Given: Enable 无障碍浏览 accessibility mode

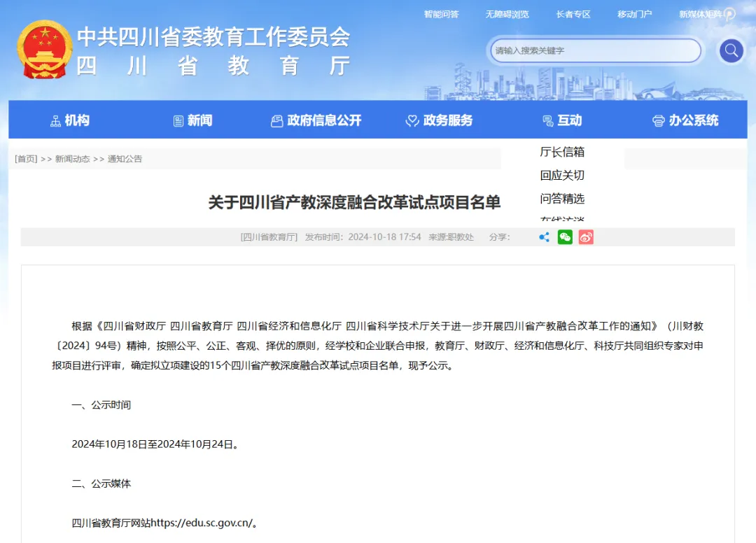Looking at the screenshot, I should [x=507, y=14].
